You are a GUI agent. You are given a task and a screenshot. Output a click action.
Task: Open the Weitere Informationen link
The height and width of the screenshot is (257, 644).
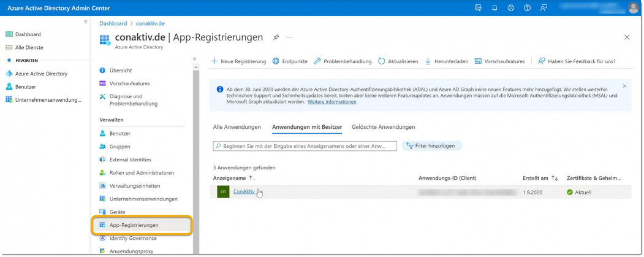click(331, 102)
